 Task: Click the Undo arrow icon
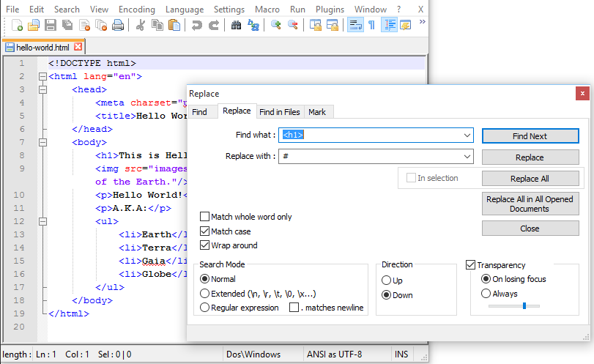pos(196,25)
